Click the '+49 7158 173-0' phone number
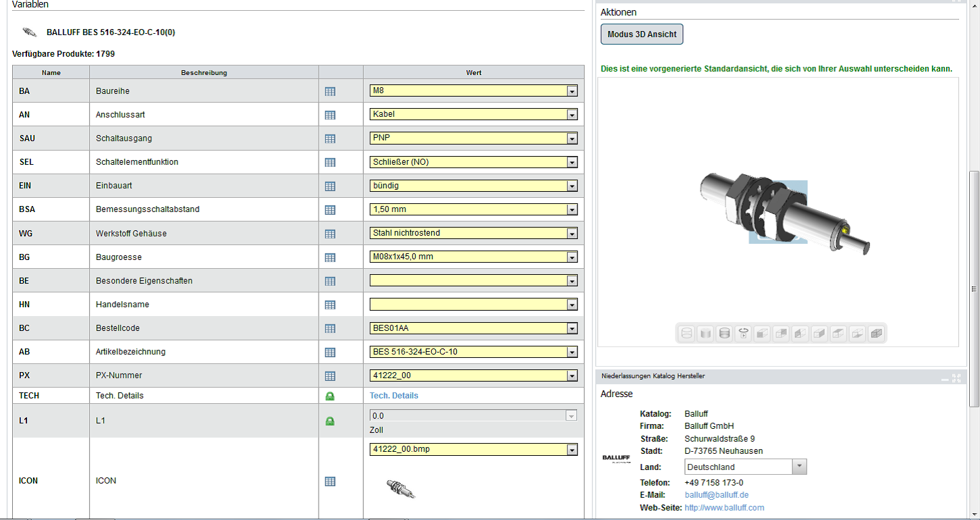The width and height of the screenshot is (980, 520). click(x=714, y=483)
